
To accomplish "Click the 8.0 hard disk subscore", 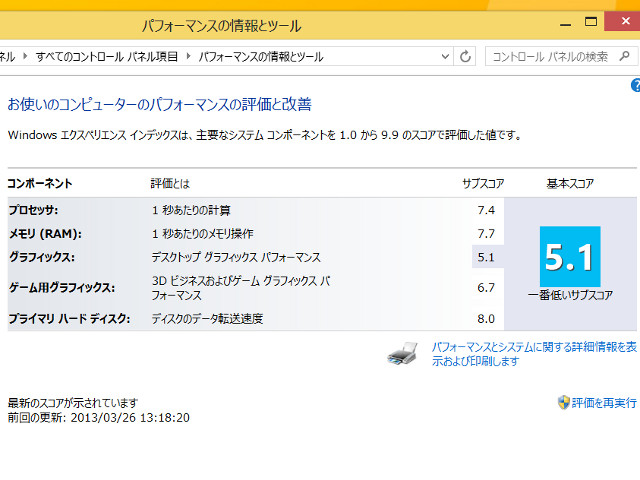I will pos(486,319).
